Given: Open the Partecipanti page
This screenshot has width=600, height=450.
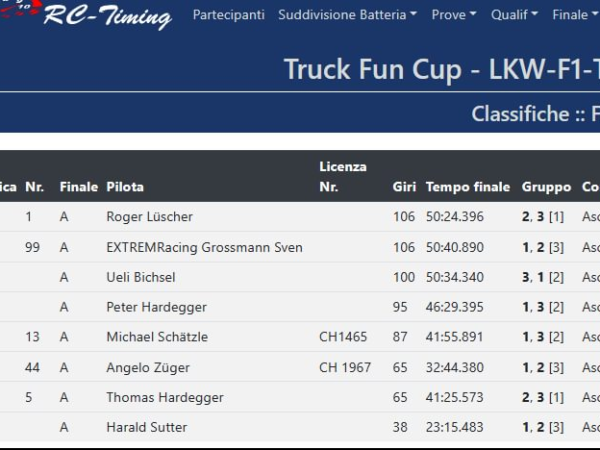Looking at the screenshot, I should (x=228, y=15).
